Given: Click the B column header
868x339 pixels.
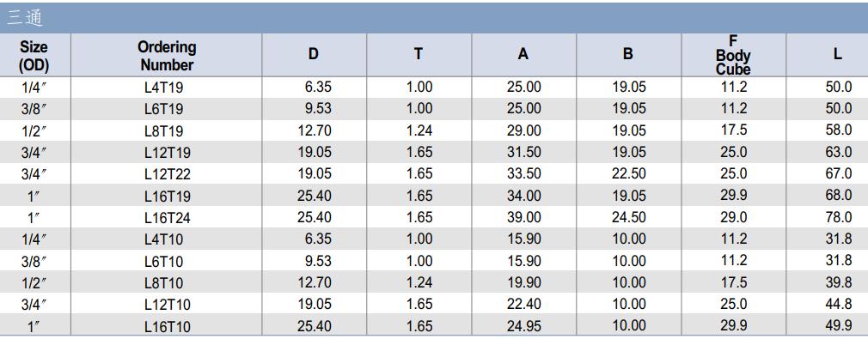Looking at the screenshot, I should [x=628, y=55].
